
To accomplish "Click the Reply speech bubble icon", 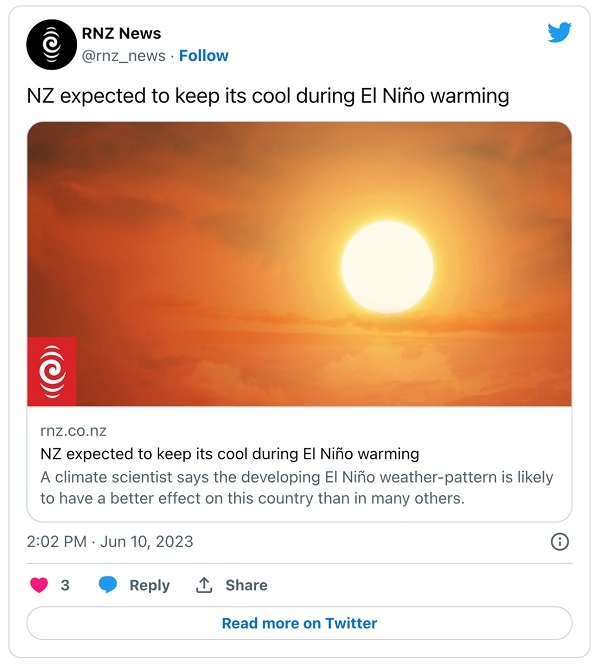I will (x=108, y=585).
